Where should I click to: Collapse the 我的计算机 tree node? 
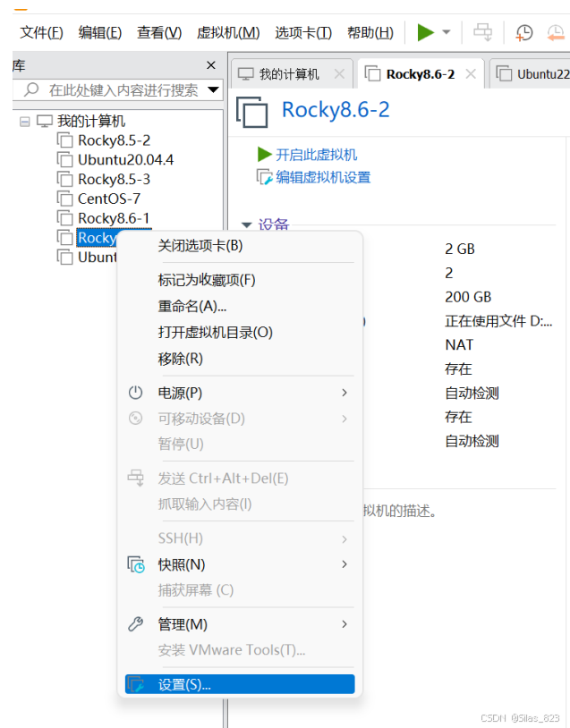pyautogui.click(x=25, y=122)
